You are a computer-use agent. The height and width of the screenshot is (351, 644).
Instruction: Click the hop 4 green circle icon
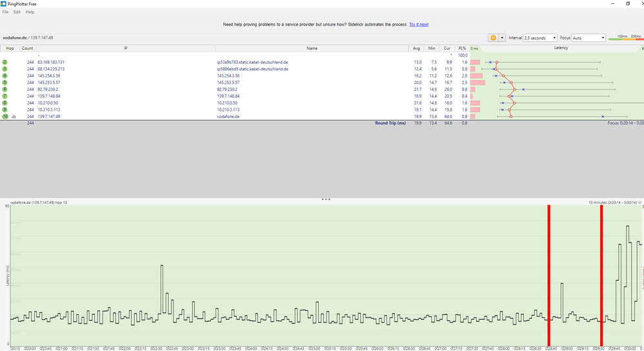(x=5, y=76)
